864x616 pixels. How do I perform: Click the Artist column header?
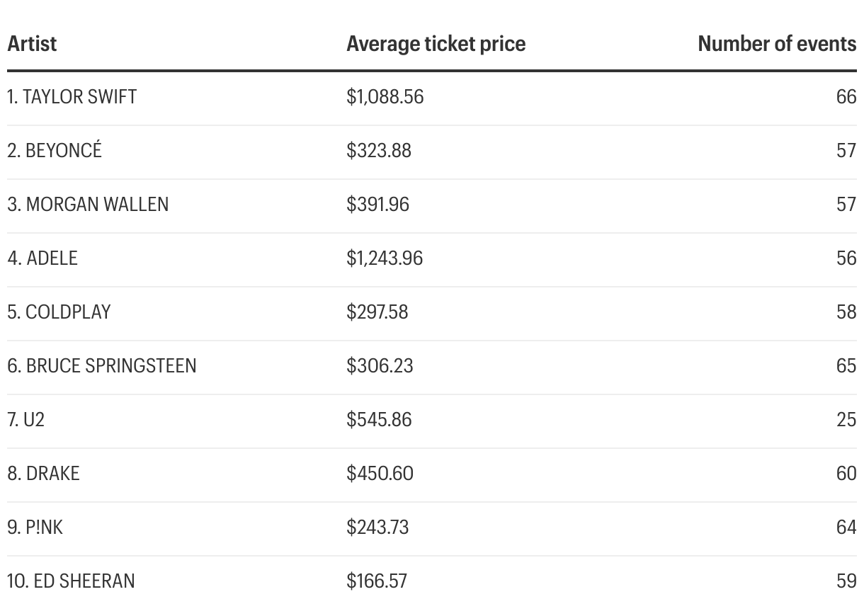[x=32, y=44]
